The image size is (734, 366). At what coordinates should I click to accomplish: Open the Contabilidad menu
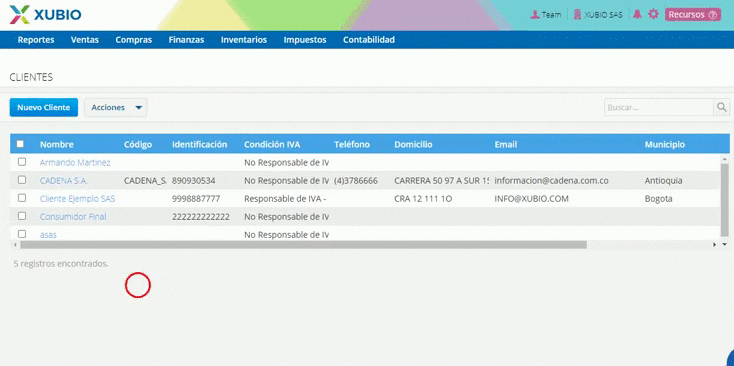click(x=369, y=40)
